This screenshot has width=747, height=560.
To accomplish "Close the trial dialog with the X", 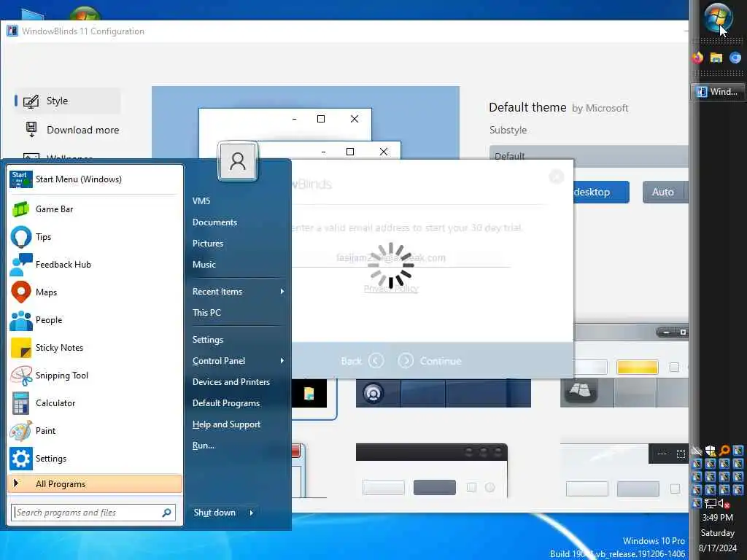I will coord(557,176).
